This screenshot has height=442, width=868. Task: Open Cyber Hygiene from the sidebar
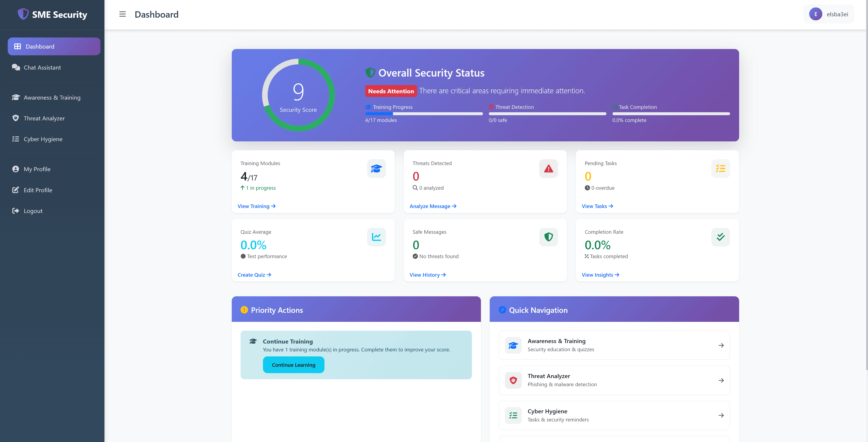click(43, 139)
